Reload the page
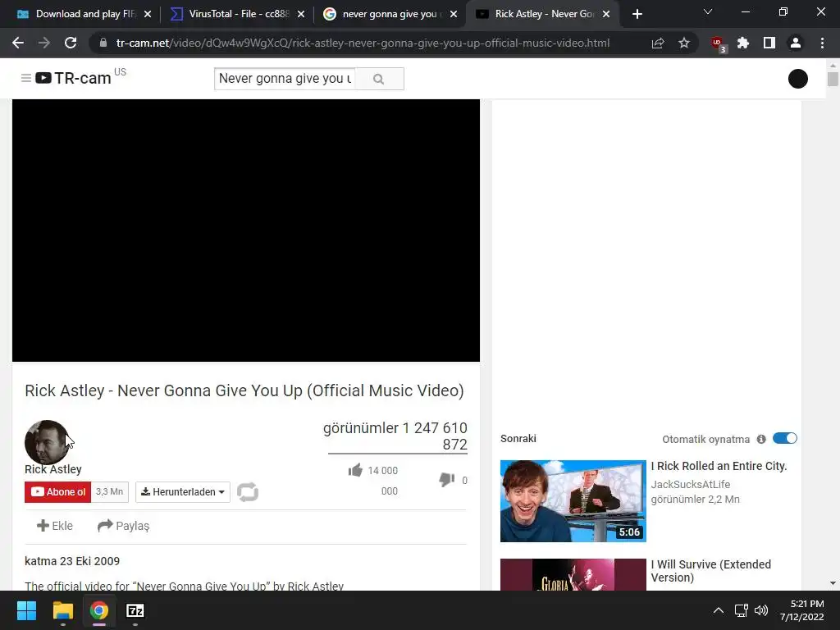Viewport: 840px width, 630px height. [71, 43]
